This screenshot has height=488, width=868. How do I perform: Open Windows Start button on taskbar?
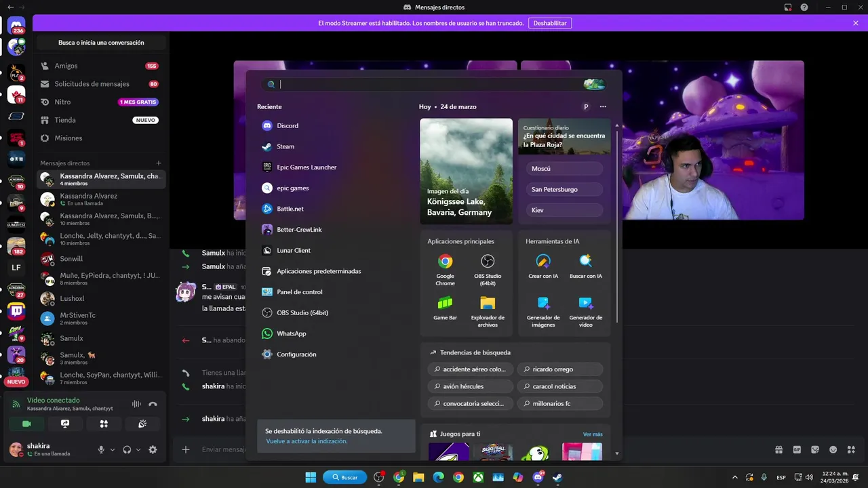pyautogui.click(x=311, y=477)
